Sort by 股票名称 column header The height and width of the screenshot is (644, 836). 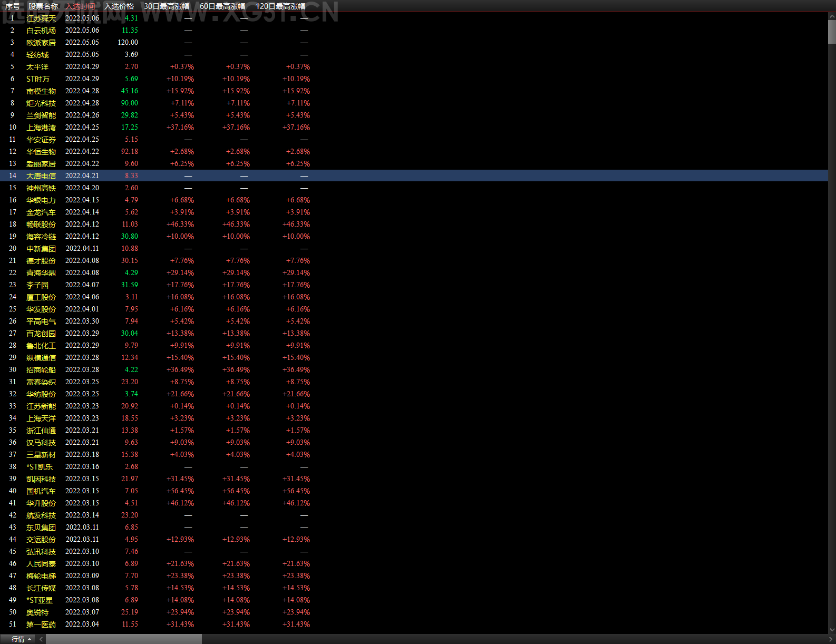43,6
